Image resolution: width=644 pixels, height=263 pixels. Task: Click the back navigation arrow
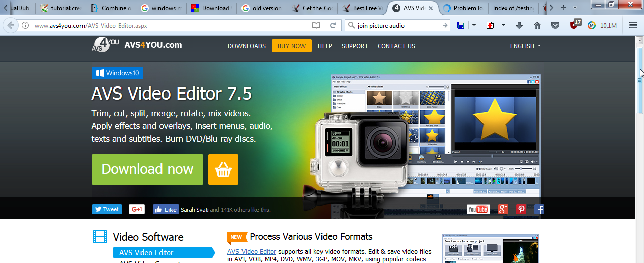11,25
